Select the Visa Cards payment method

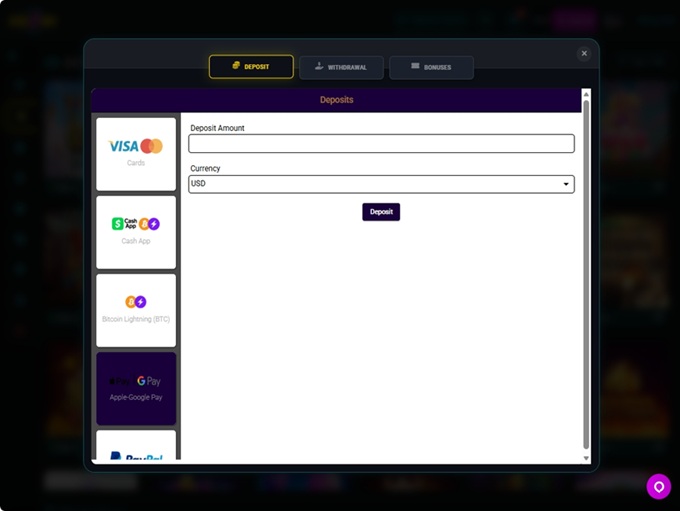136,154
